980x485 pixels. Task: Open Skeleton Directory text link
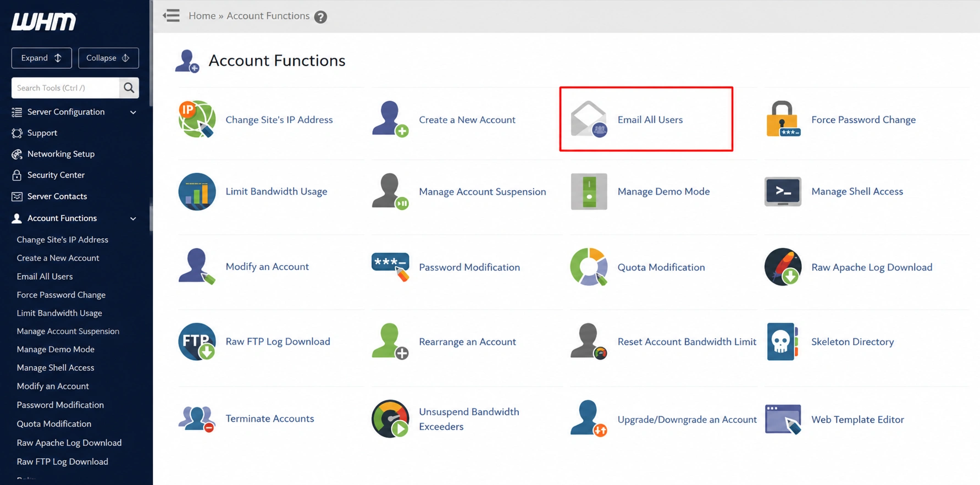[x=852, y=341]
